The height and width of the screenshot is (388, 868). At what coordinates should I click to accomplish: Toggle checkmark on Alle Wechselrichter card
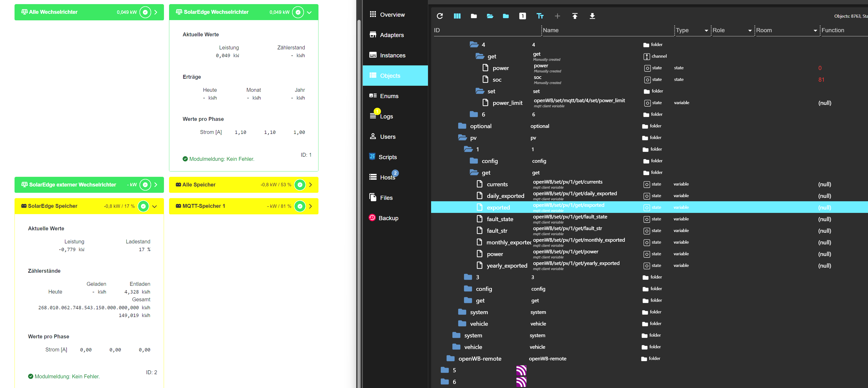pyautogui.click(x=145, y=12)
